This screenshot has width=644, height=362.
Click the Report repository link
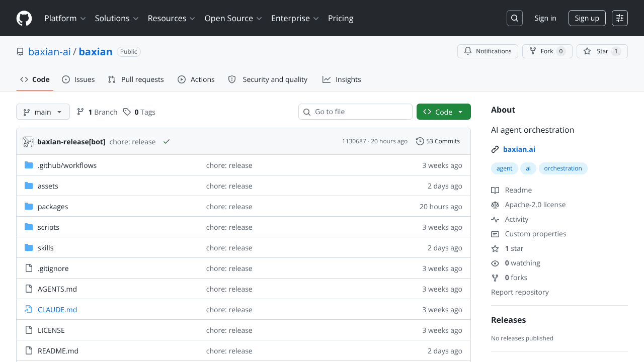tap(520, 292)
